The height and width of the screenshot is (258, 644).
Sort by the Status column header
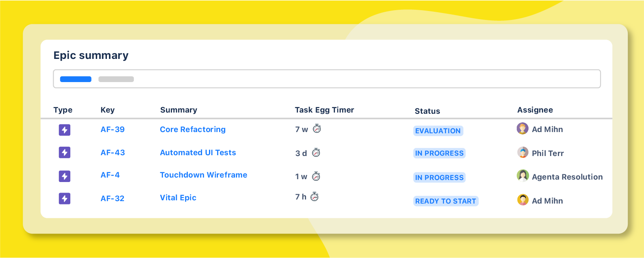(427, 111)
